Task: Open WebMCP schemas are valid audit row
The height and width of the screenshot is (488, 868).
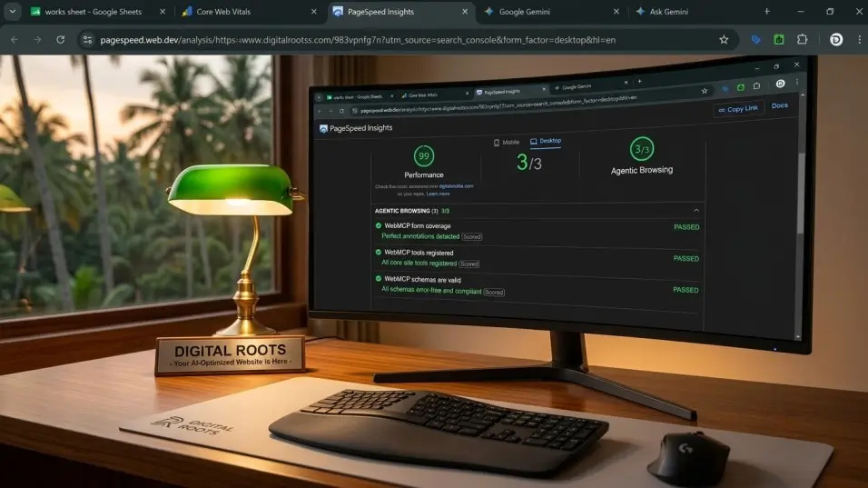Action: [537, 284]
